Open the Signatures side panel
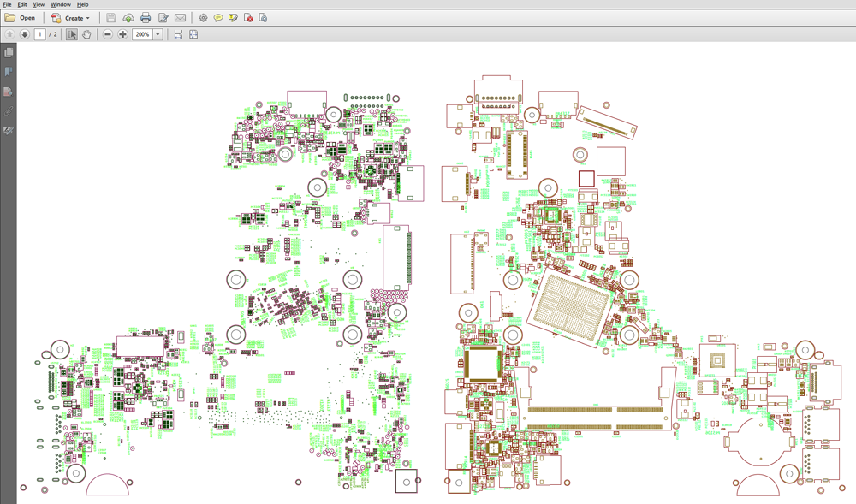 [x=9, y=131]
